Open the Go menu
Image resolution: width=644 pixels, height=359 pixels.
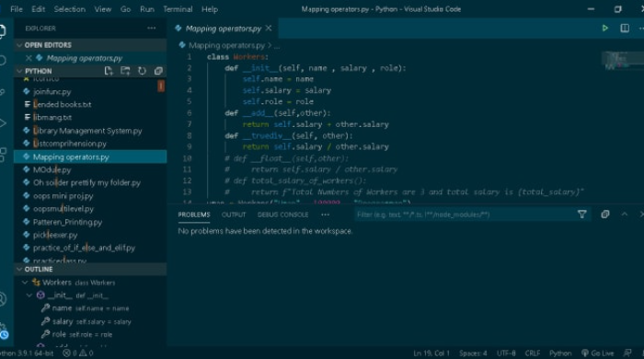pyautogui.click(x=126, y=9)
